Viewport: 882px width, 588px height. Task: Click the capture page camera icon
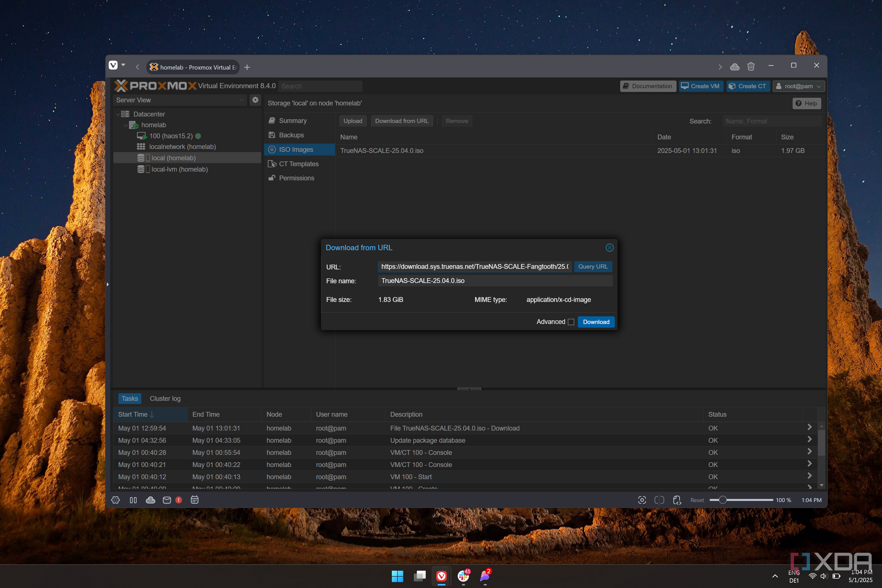click(x=642, y=500)
